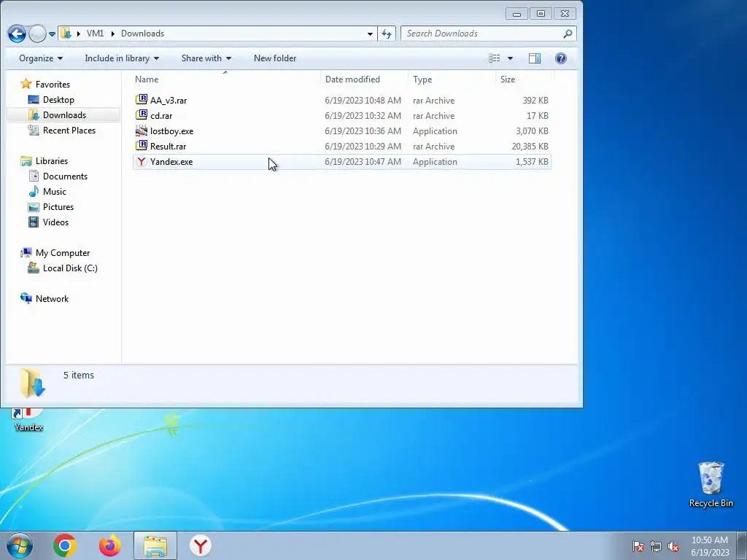Select the AA_v3.rar archive icon
747x560 pixels.
pos(142,100)
